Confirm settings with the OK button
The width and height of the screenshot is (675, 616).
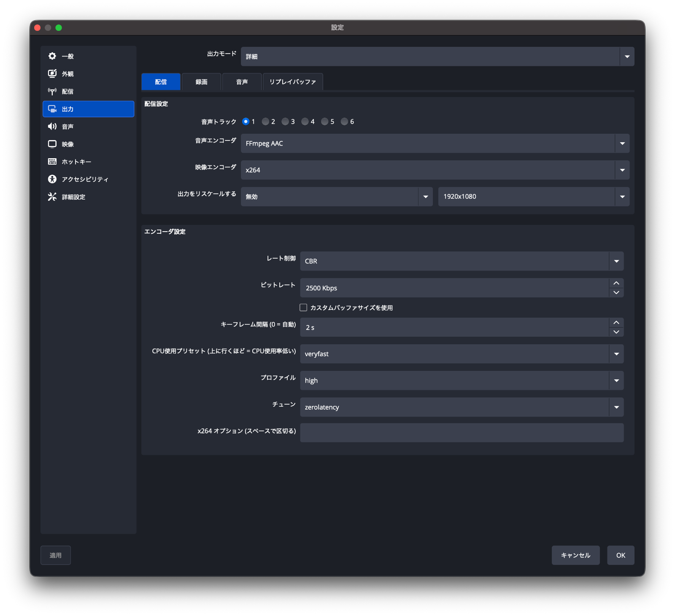click(620, 555)
